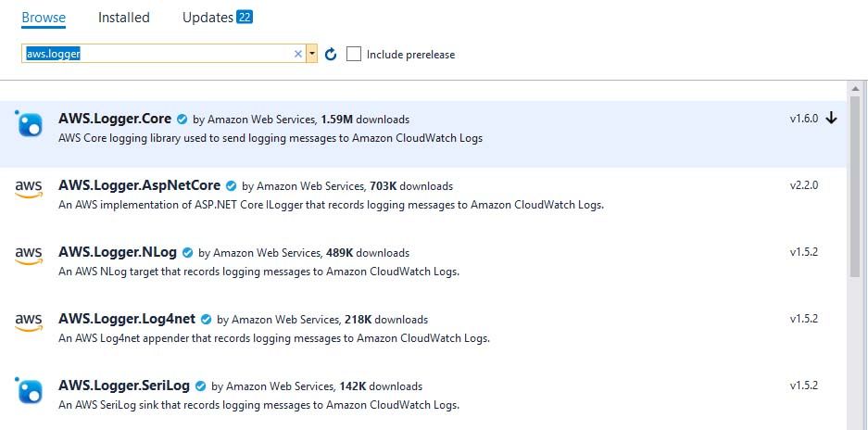Open the Updates tab
The image size is (868, 430).
click(217, 18)
